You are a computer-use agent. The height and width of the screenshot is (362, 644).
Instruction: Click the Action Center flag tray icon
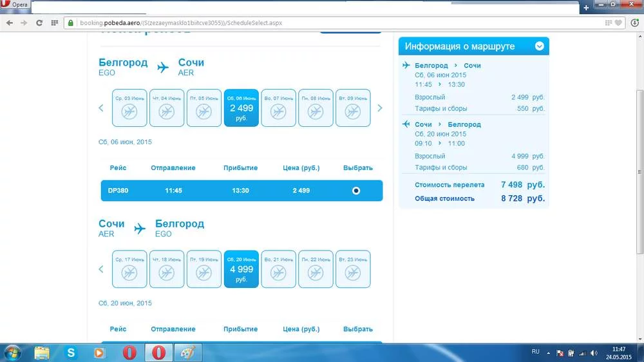click(x=560, y=353)
